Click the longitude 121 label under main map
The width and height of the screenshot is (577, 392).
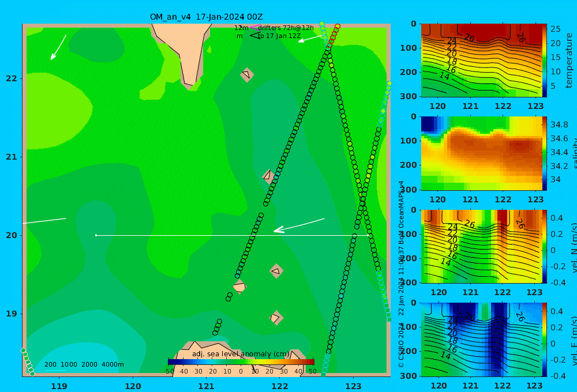tap(207, 386)
